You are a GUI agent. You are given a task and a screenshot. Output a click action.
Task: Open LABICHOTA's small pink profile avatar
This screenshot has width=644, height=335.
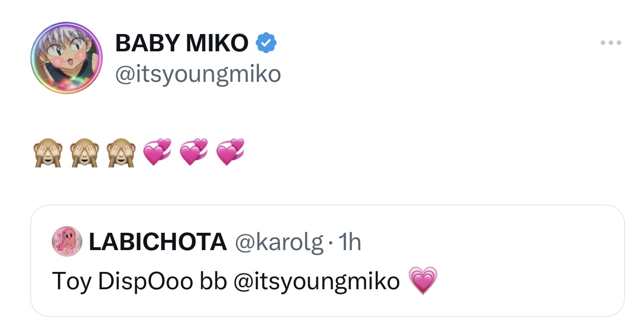[x=67, y=241]
